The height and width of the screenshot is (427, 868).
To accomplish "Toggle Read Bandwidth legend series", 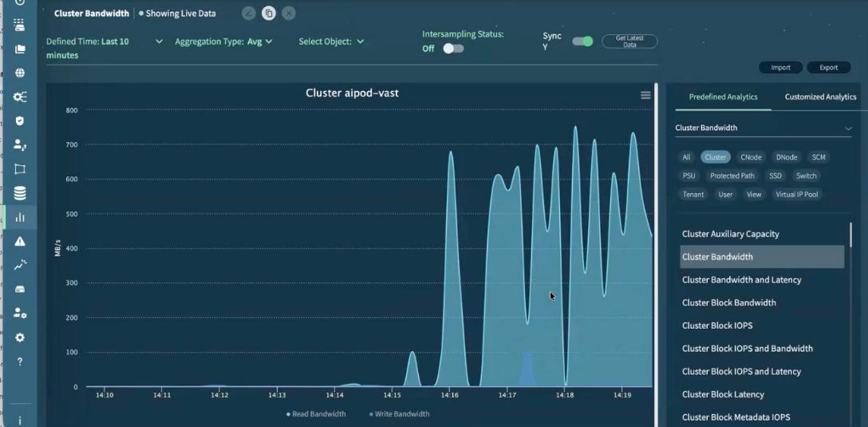I will [x=316, y=413].
